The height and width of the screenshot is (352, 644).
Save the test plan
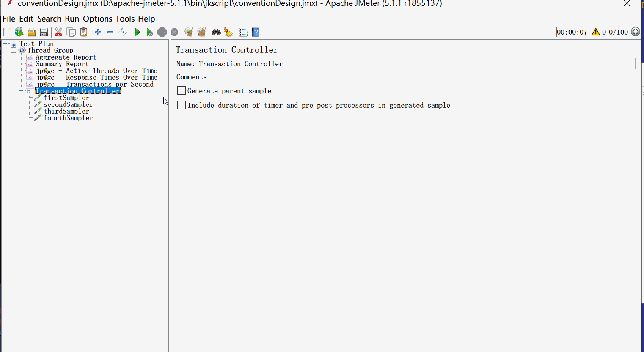tap(44, 32)
